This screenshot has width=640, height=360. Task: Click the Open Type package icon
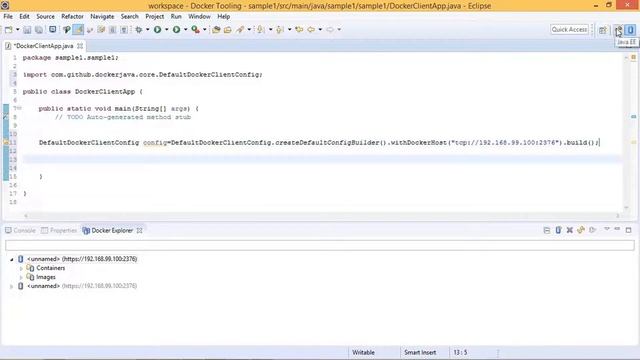pos(216,29)
